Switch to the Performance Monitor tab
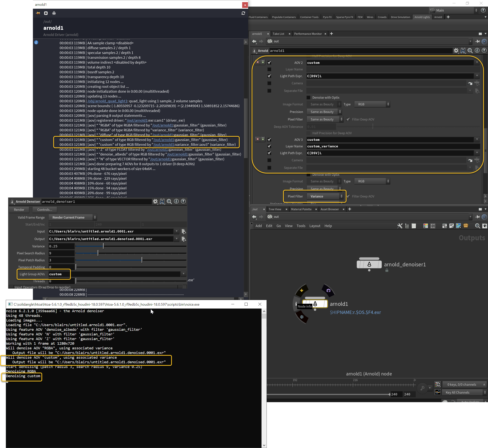488x448 pixels. 308,34
